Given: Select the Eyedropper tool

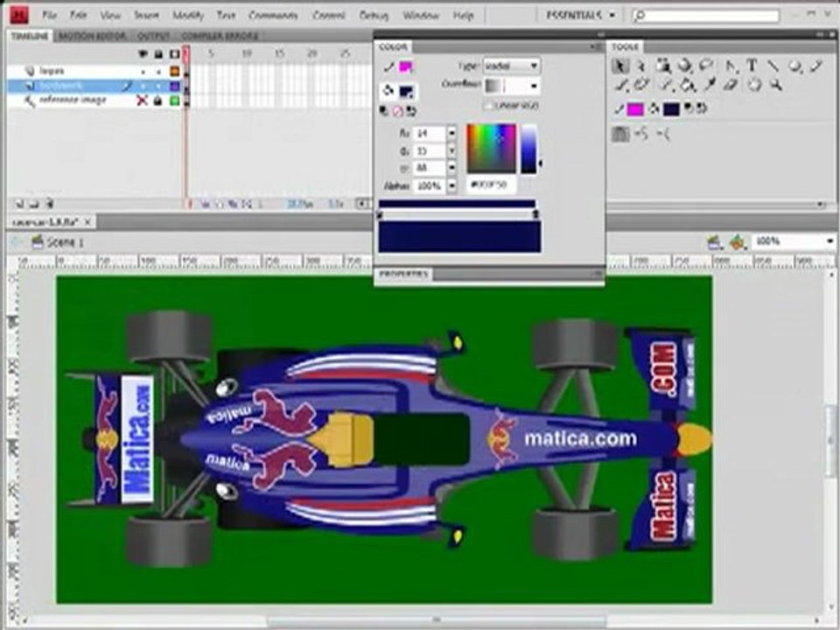Looking at the screenshot, I should click(x=710, y=85).
